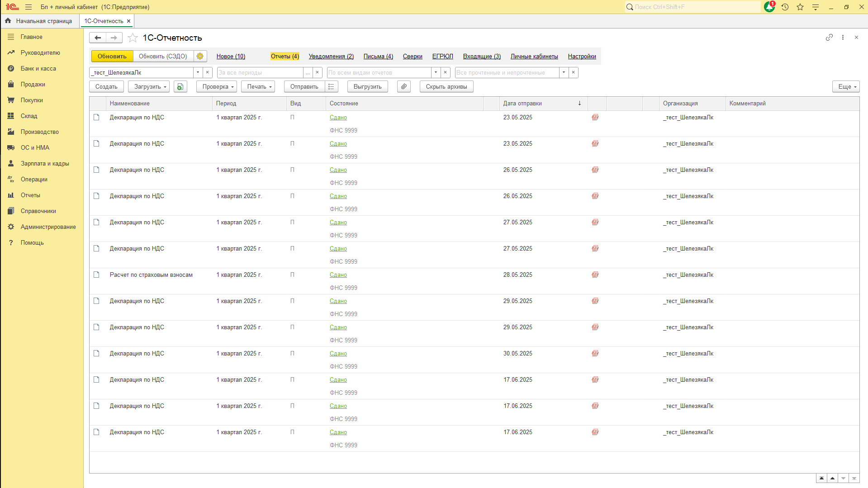Open Главное section in sidebar
This screenshot has width=868, height=488.
click(x=42, y=37)
